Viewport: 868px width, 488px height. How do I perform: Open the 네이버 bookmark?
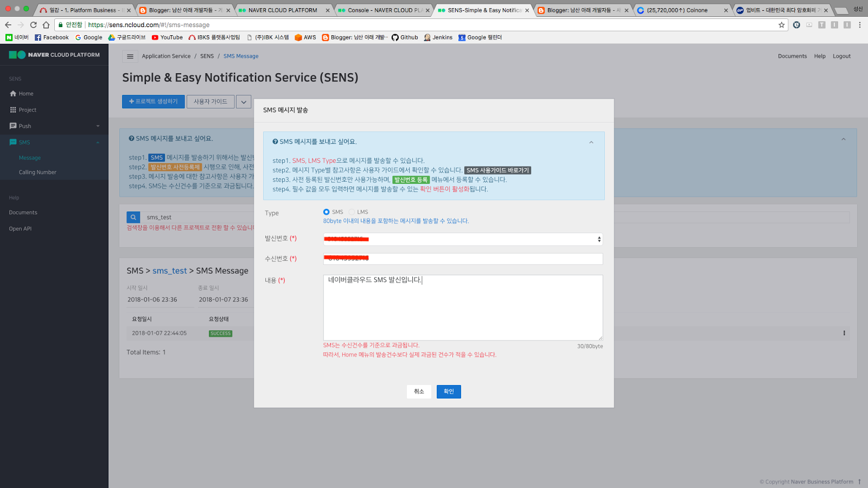[17, 37]
